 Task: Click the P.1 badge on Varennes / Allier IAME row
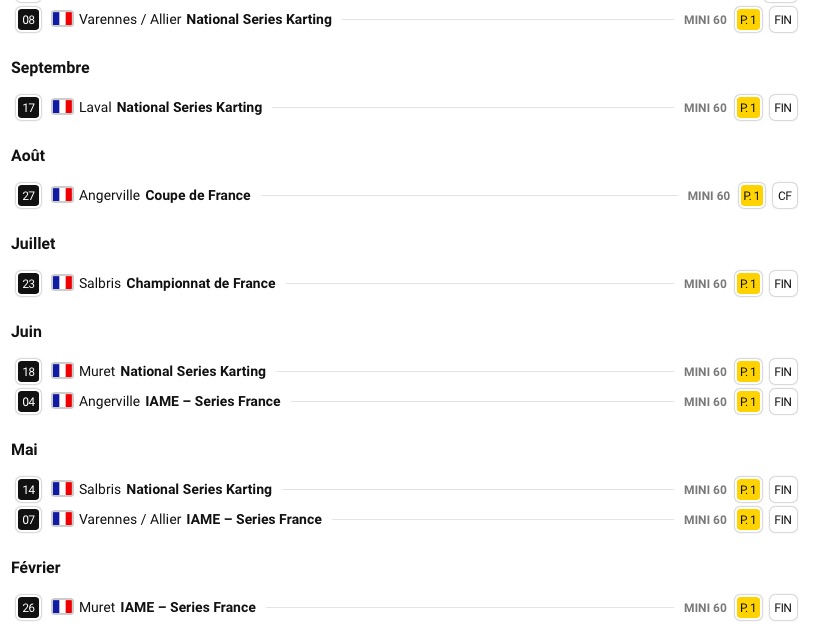748,520
